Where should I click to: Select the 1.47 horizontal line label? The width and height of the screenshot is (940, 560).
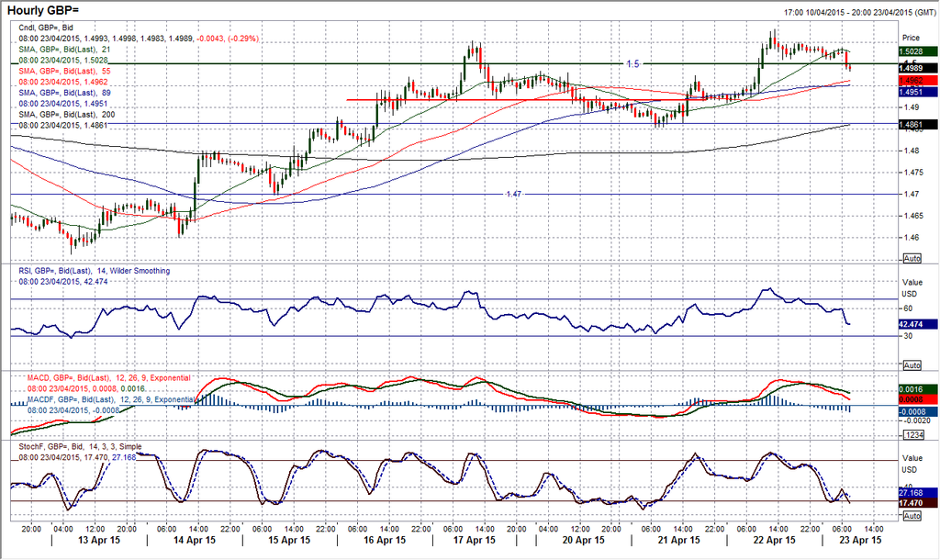coord(515,194)
